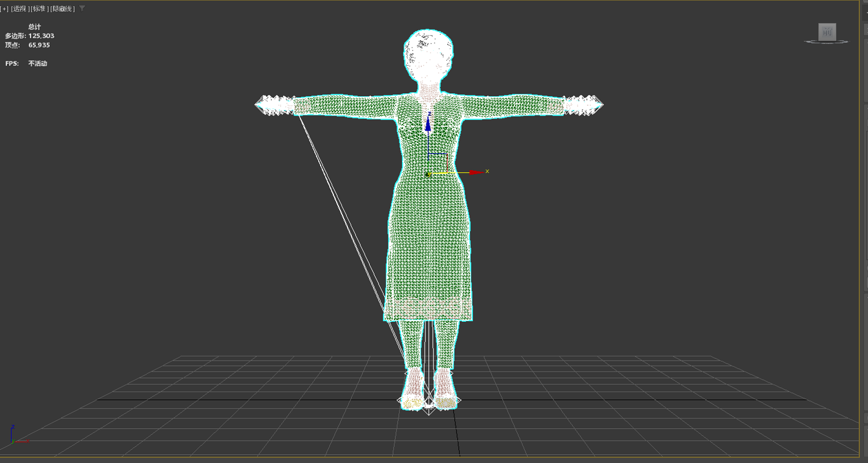The image size is (868, 463).
Task: Click the world axis tripod in viewport corner
Action: [16, 436]
